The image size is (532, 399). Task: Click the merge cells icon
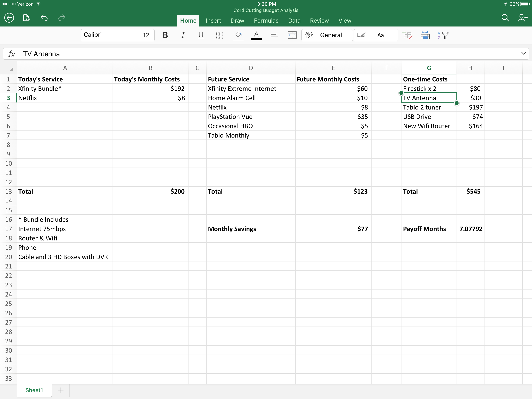292,35
